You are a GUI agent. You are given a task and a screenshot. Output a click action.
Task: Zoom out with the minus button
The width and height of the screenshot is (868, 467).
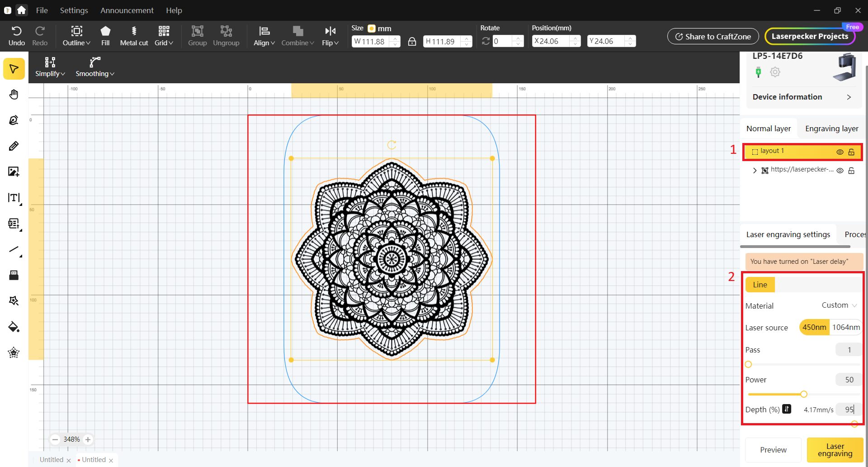tap(55, 439)
